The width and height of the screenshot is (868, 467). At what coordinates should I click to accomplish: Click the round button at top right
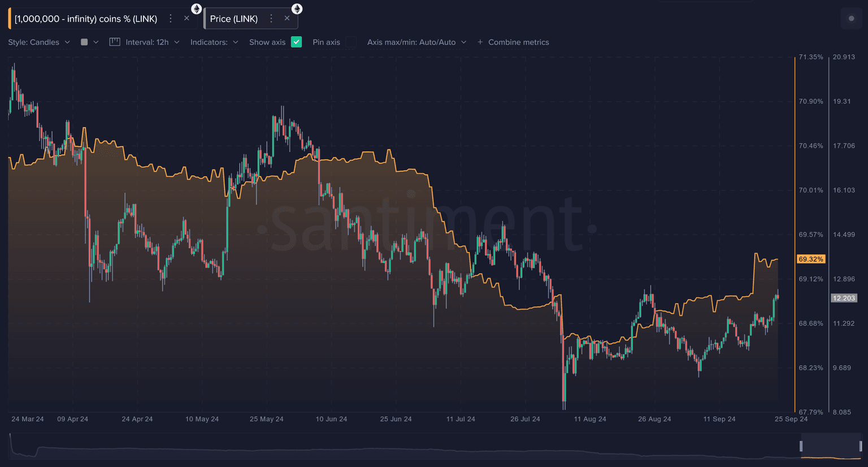(851, 19)
